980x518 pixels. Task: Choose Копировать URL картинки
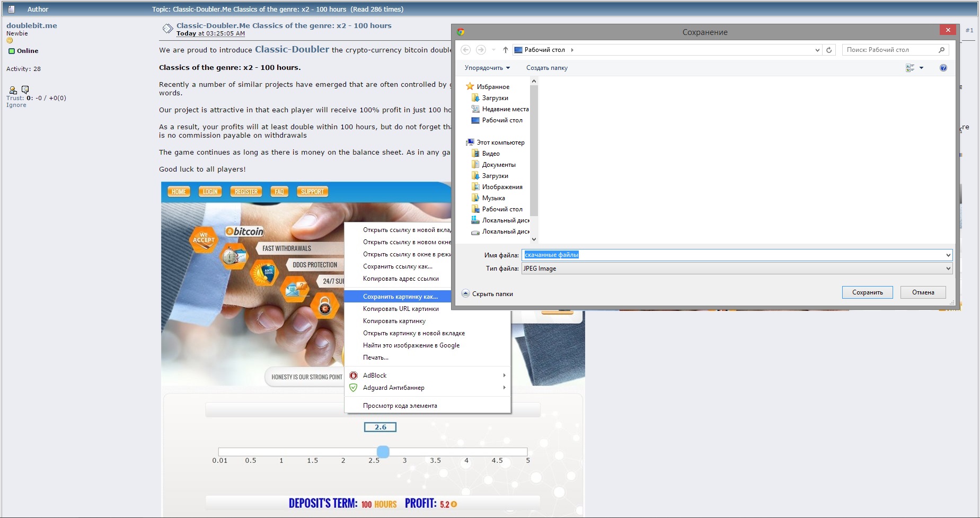pos(401,309)
